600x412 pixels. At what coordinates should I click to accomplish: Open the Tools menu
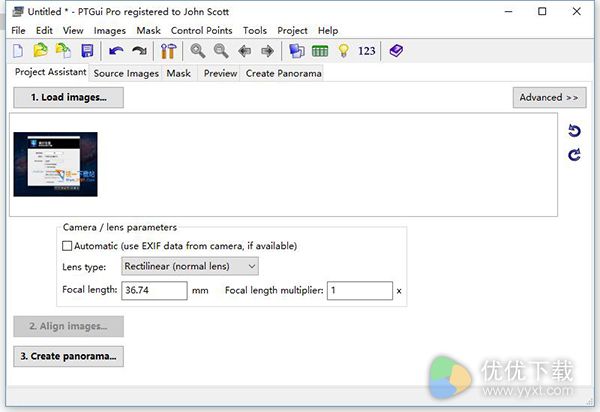[255, 31]
